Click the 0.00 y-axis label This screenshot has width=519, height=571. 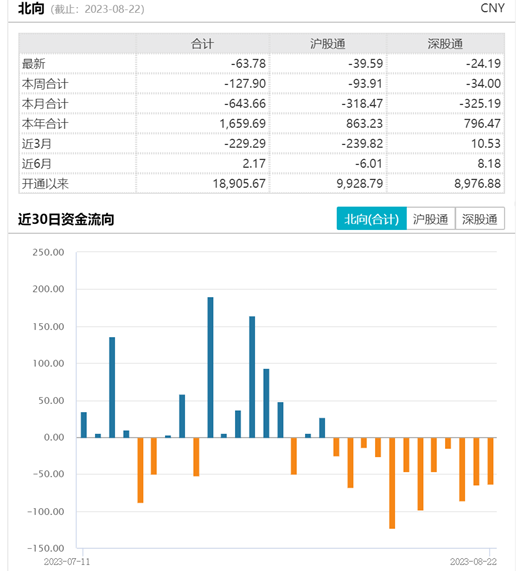pos(54,437)
